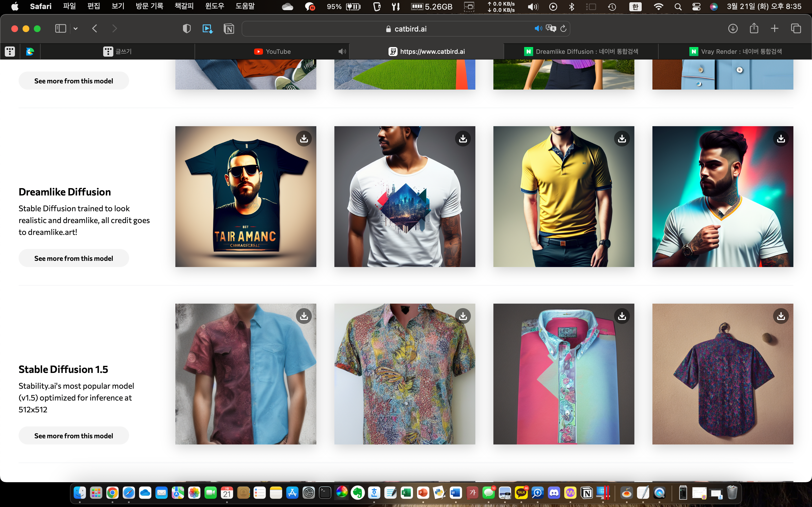
Task: Mute audio on the YouTube tab
Action: coord(342,51)
